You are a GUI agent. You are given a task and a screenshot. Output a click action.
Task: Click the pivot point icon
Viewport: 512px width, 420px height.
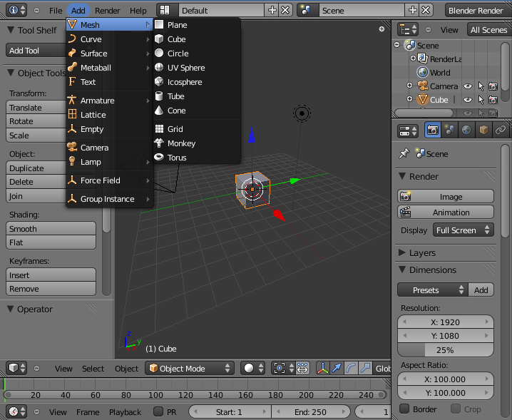283,368
